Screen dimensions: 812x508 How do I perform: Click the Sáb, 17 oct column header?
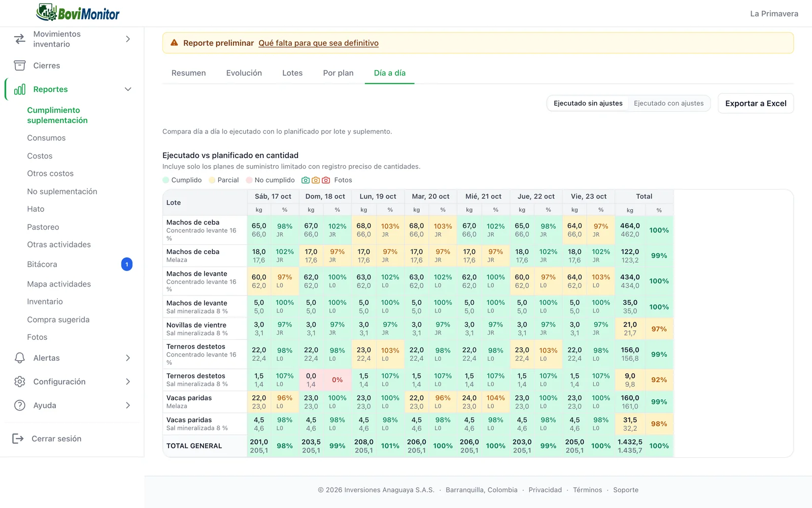click(273, 197)
